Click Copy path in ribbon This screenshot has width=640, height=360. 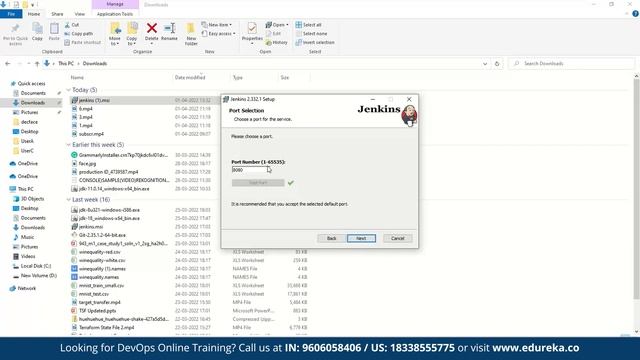point(78,33)
